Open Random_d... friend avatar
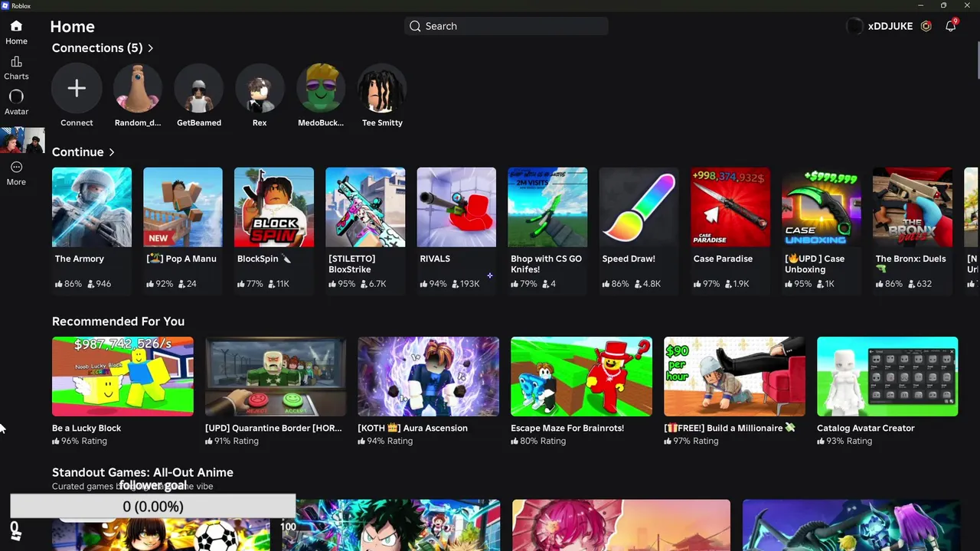Screen dimensions: 980x551 [x=138, y=88]
